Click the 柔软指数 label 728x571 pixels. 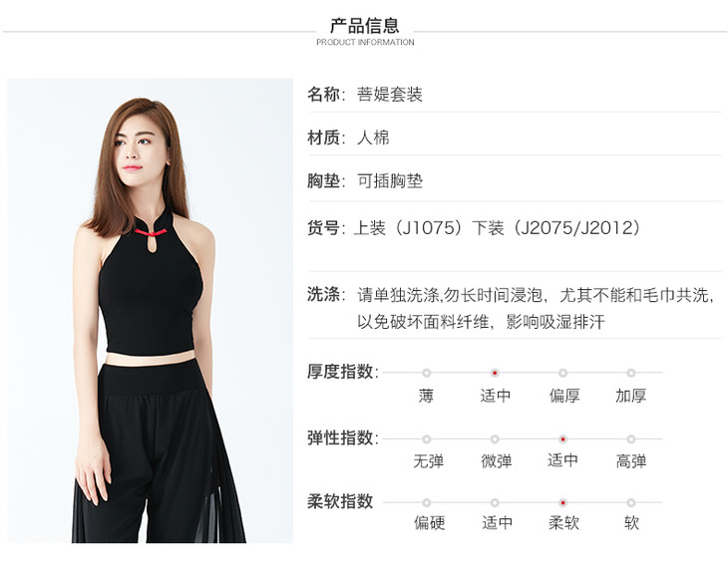[340, 501]
